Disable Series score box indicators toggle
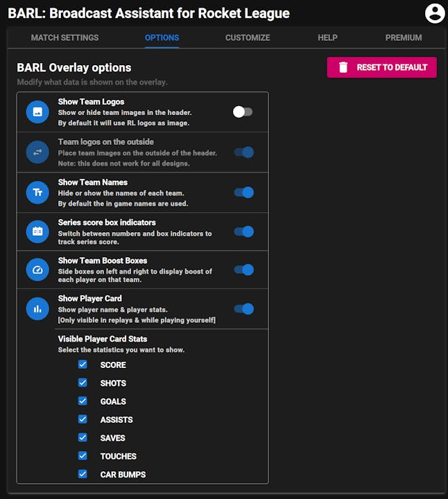The height and width of the screenshot is (499, 448). pyautogui.click(x=243, y=231)
